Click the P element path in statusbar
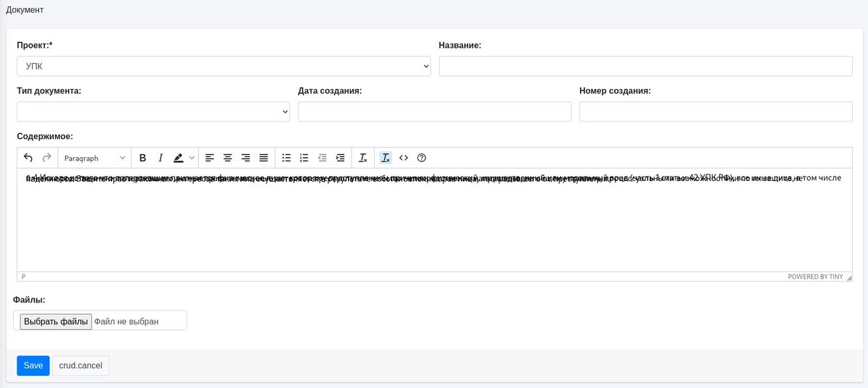 (24, 277)
